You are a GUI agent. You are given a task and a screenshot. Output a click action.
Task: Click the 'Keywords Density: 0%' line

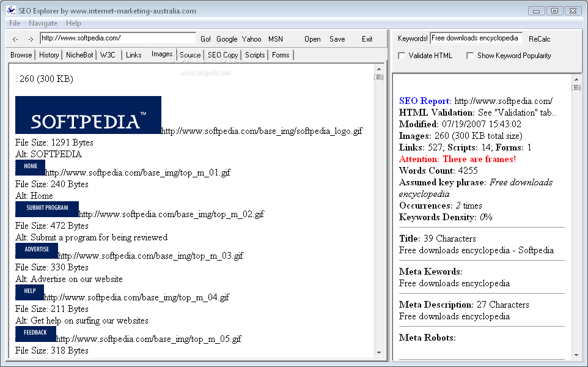[x=446, y=217]
